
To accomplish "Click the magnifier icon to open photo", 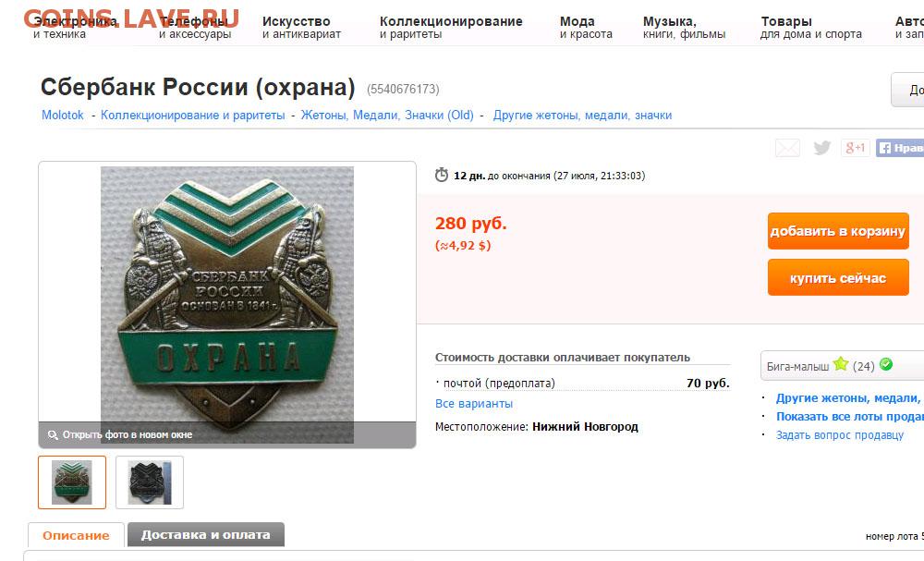I will (53, 435).
